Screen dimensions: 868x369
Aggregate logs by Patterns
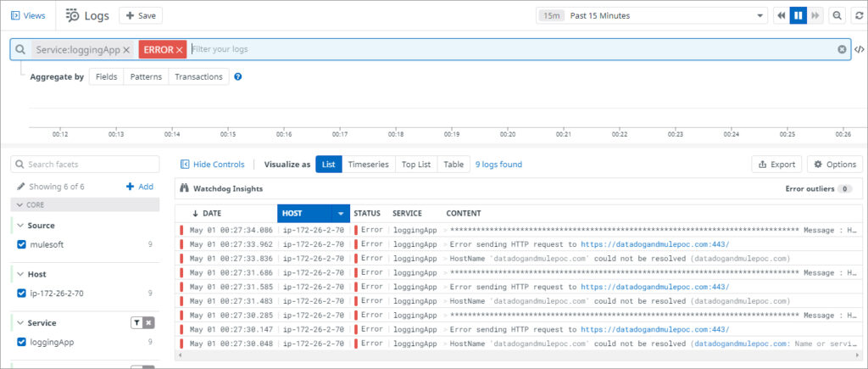(x=146, y=77)
